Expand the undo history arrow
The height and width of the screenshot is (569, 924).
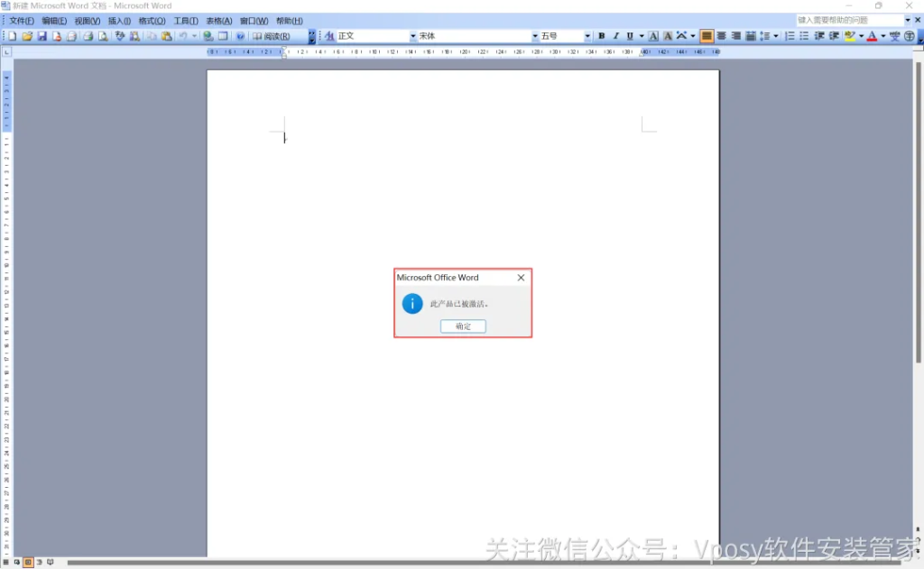coord(195,36)
